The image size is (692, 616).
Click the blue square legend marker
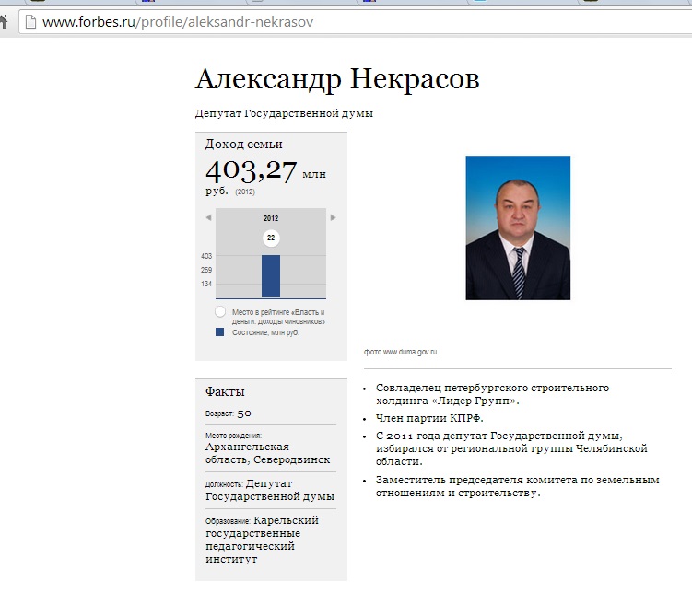(x=220, y=332)
